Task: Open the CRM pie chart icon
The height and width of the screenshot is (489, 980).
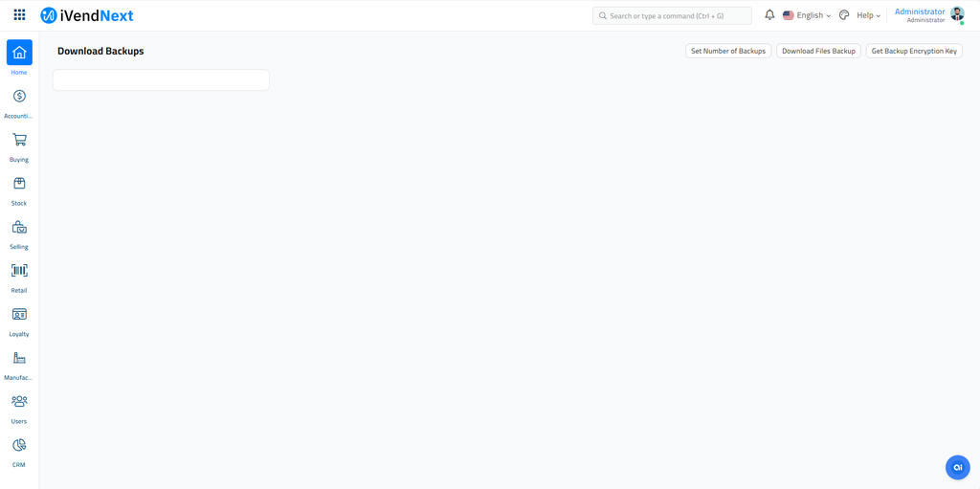Action: click(19, 445)
